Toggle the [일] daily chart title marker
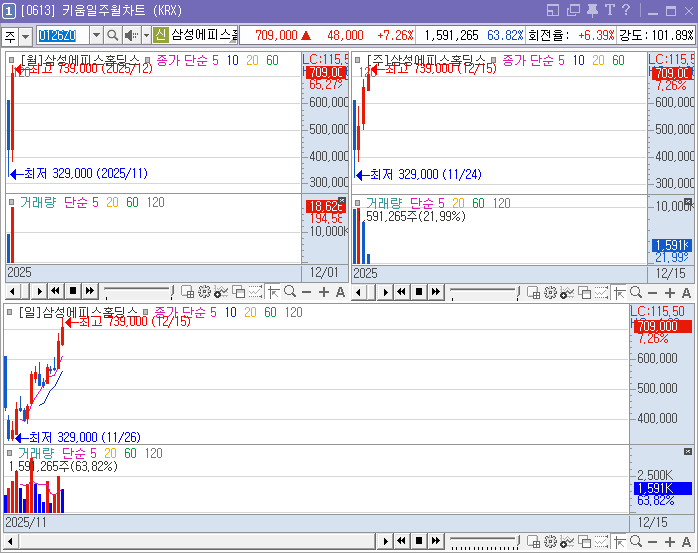Screen dimensions: 698x553 pos(10,312)
